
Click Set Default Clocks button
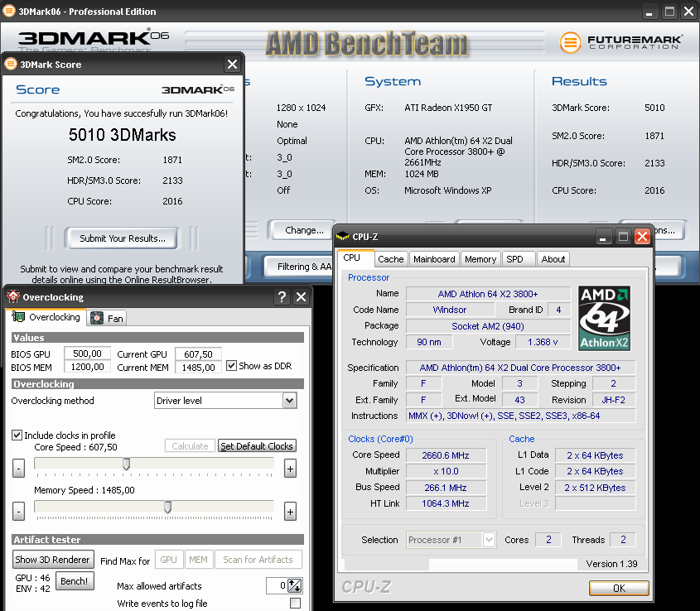click(x=257, y=446)
